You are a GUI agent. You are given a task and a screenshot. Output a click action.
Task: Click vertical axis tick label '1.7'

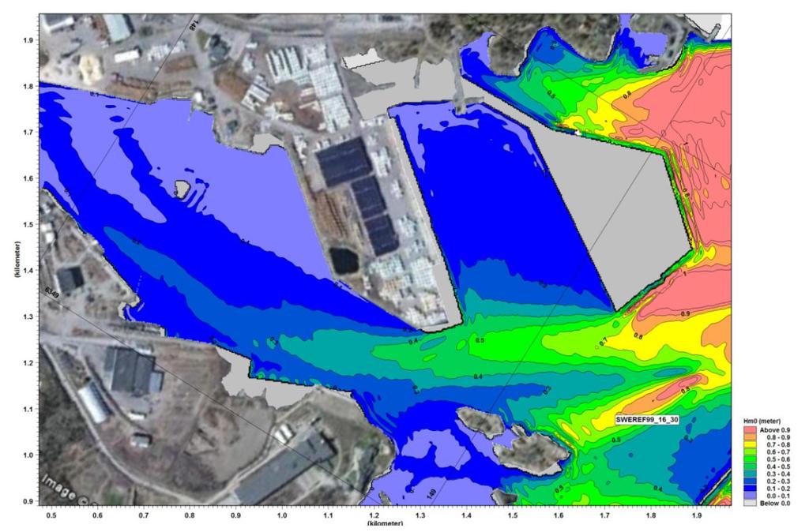[28, 133]
